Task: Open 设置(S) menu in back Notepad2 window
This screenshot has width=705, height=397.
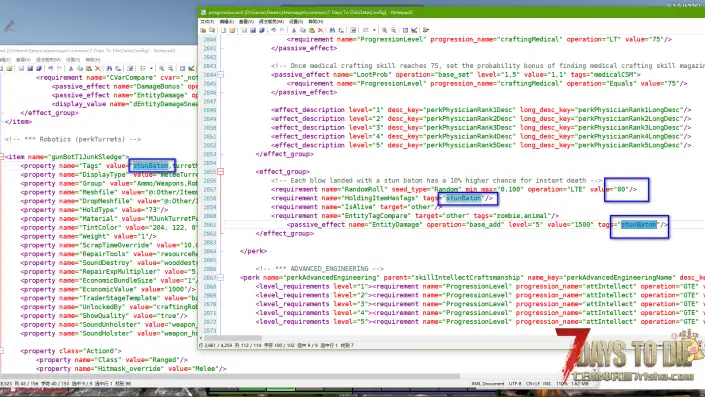Action: [73, 59]
